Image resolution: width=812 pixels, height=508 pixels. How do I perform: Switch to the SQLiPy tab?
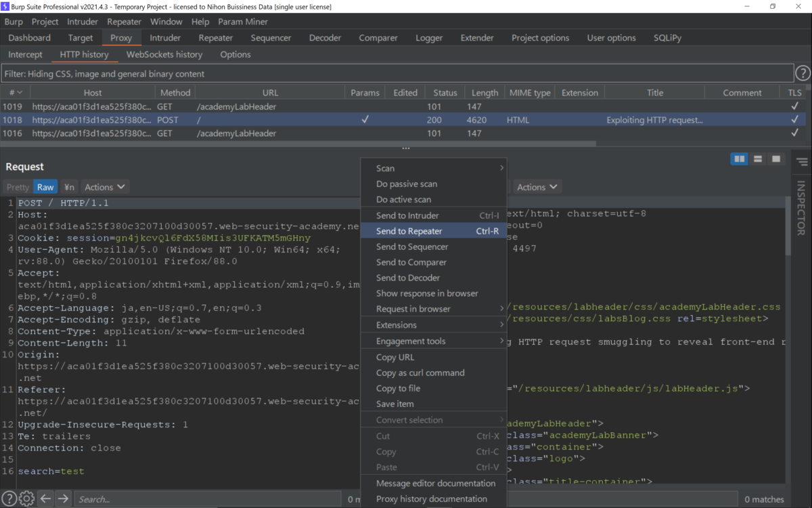coord(667,38)
